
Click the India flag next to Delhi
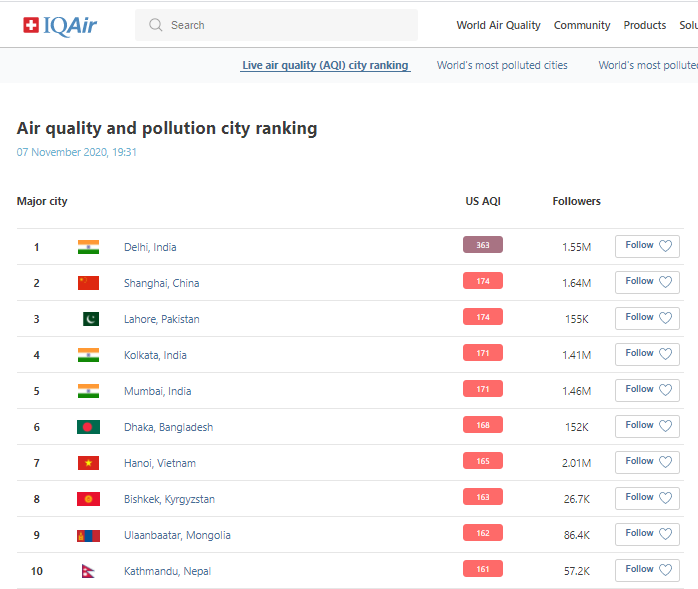click(x=88, y=247)
